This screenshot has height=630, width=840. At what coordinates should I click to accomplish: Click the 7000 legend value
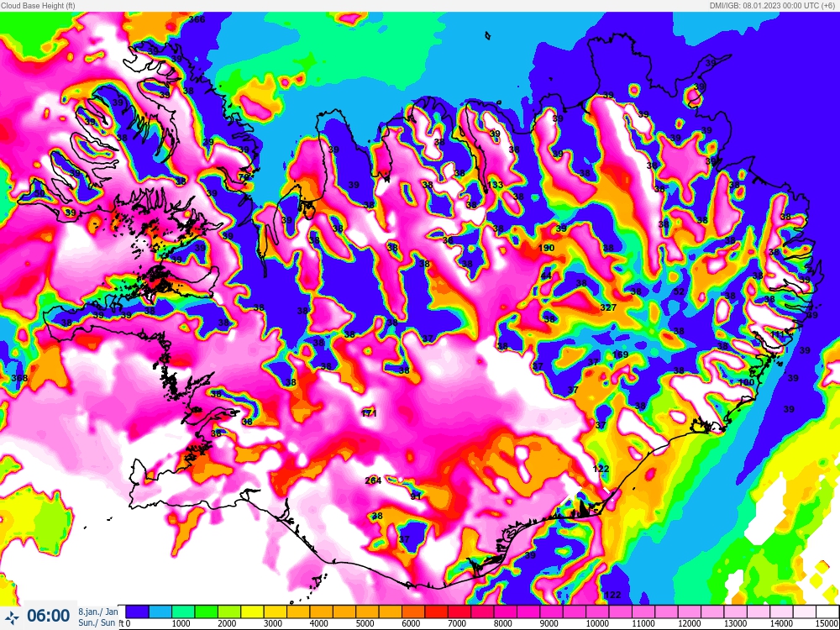pos(458,623)
